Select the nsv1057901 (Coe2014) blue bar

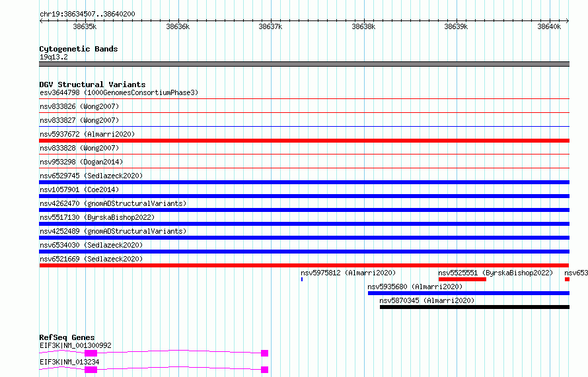(x=304, y=196)
